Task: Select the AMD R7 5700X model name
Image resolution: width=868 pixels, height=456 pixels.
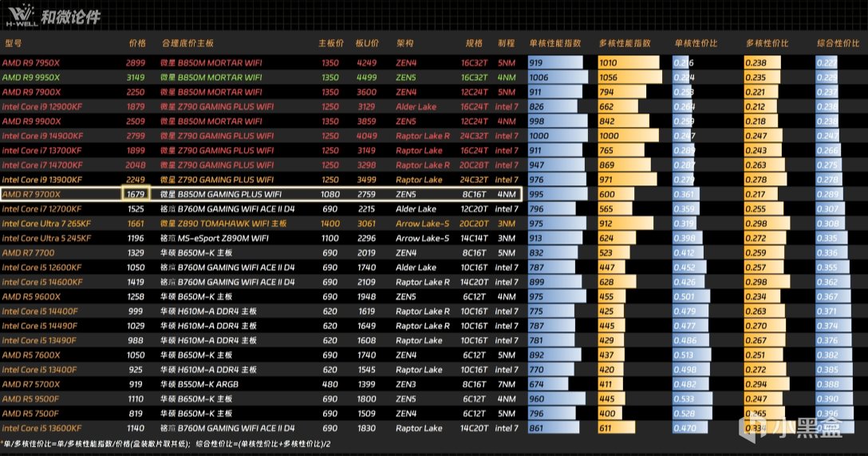Action: point(31,384)
